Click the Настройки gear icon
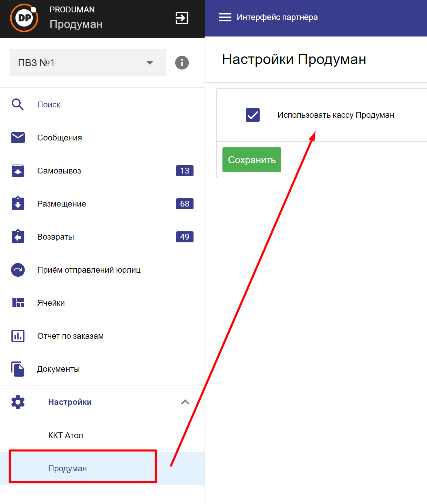 tap(18, 402)
